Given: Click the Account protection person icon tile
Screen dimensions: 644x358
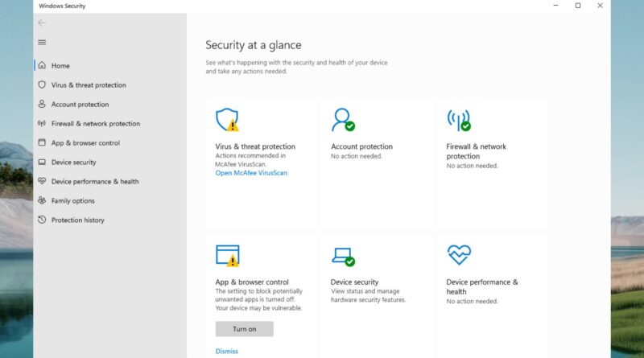Looking at the screenshot, I should (343, 120).
